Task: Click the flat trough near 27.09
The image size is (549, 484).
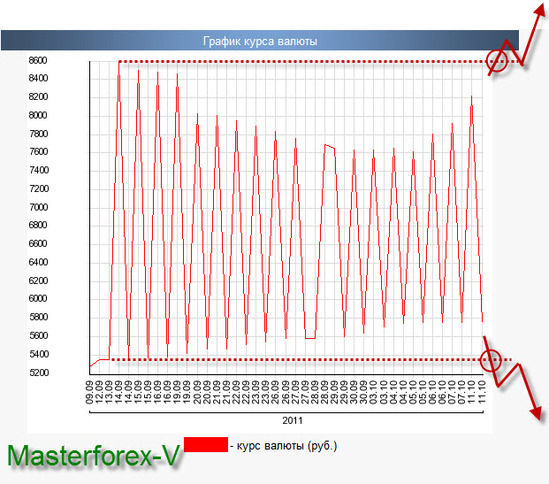Action: pos(310,338)
